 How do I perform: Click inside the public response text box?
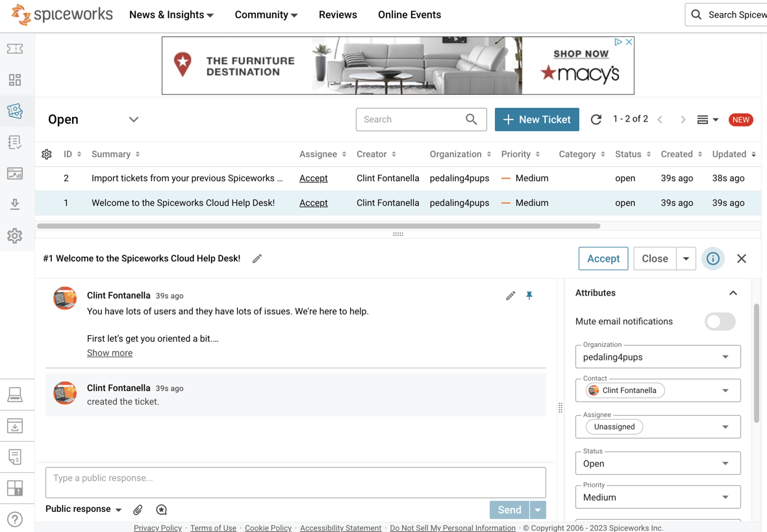point(295,481)
